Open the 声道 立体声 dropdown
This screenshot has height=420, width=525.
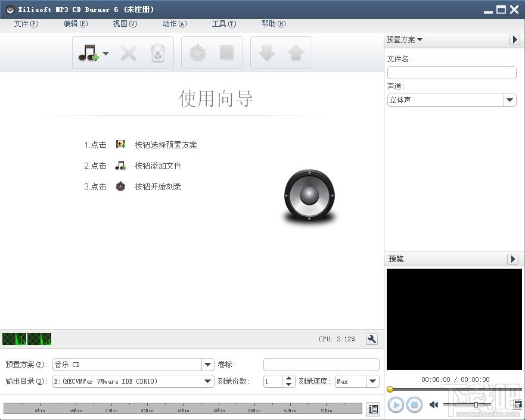pos(452,100)
